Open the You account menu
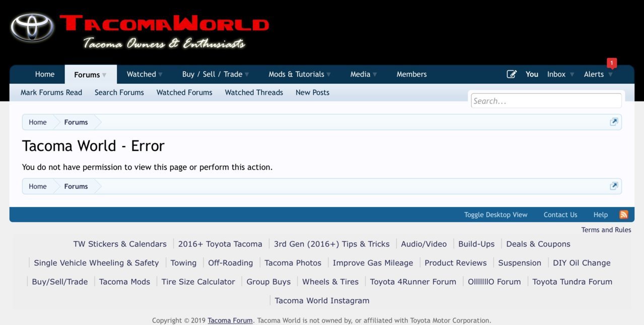The height and width of the screenshot is (325, 644). pos(532,74)
